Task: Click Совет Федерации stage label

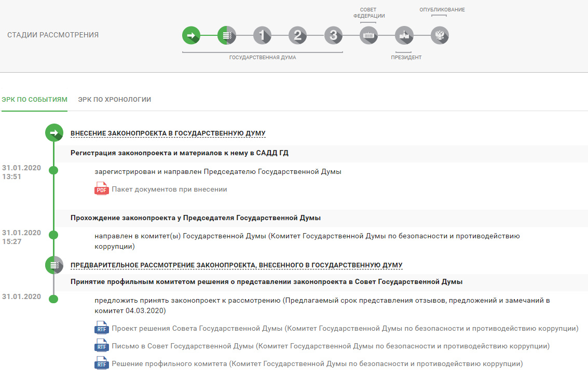Action: tap(369, 13)
